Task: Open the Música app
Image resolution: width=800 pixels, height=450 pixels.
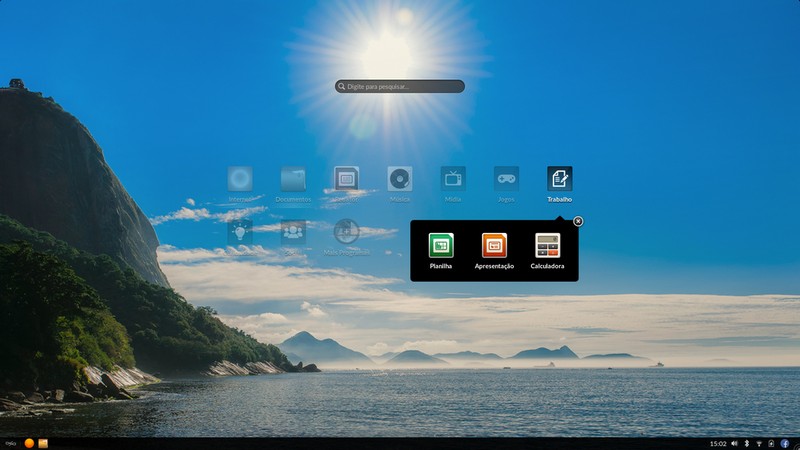Action: (x=400, y=179)
